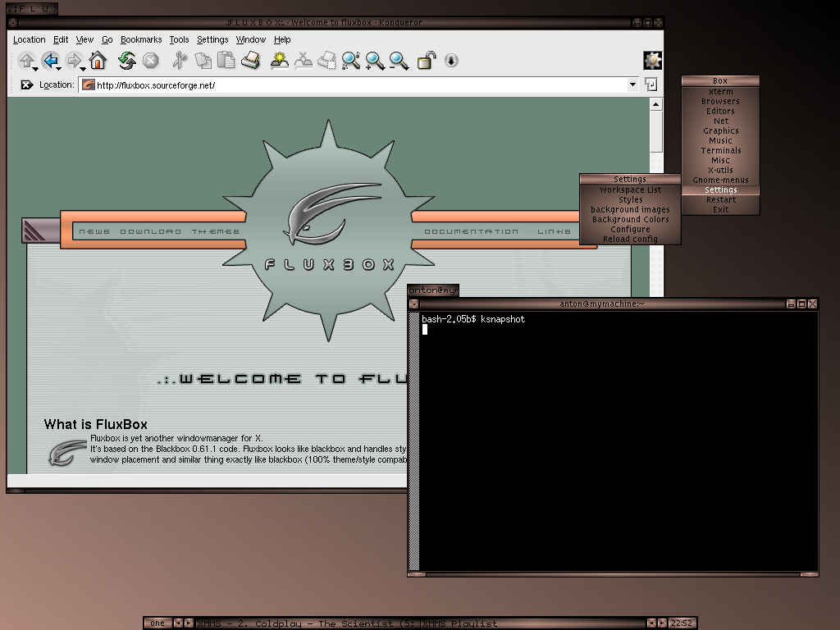Image resolution: width=840 pixels, height=630 pixels.
Task: Open the Go menu
Action: (x=107, y=39)
